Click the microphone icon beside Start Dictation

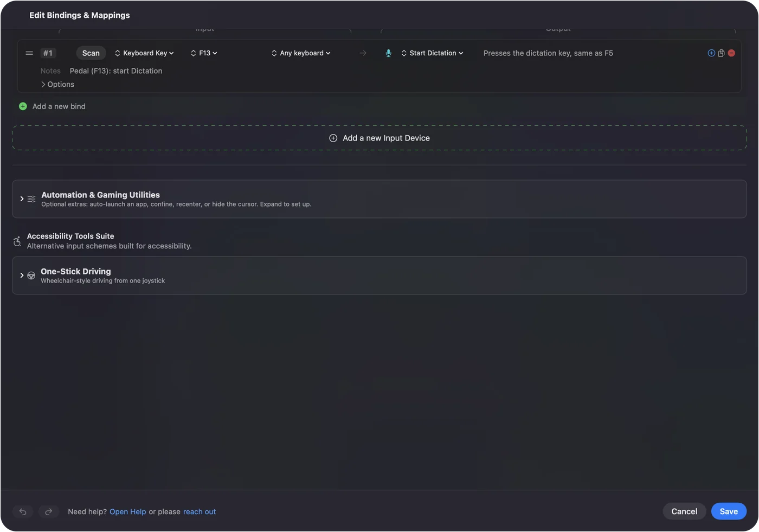[x=388, y=53]
